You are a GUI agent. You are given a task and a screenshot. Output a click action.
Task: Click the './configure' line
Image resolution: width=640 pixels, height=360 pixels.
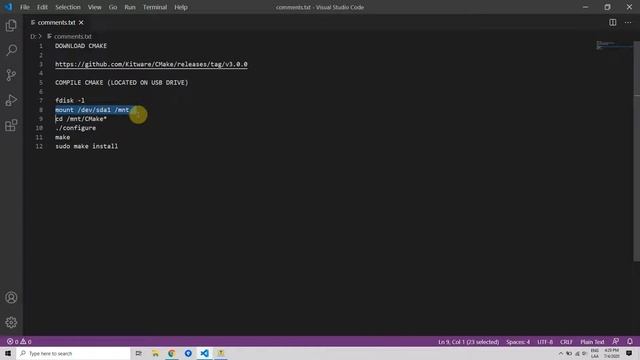76,128
